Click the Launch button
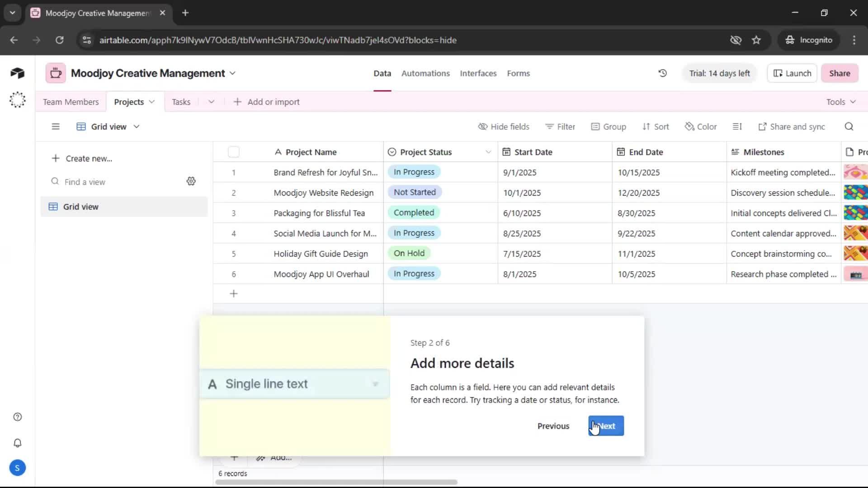Image resolution: width=868 pixels, height=488 pixels. click(792, 73)
